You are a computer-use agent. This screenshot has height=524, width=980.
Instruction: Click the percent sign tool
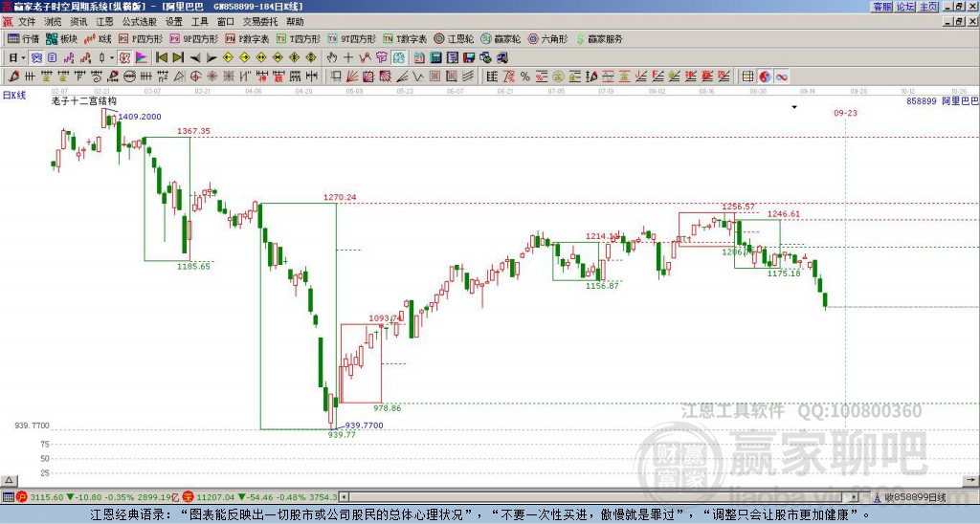point(525,76)
